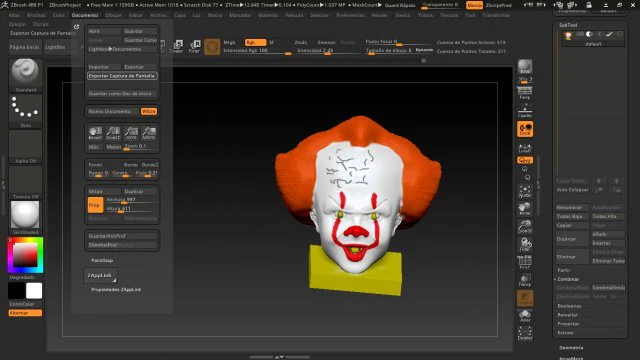This screenshot has width=640, height=360.
Task: Click Zoom2D in the Documento panel
Action: (113, 133)
